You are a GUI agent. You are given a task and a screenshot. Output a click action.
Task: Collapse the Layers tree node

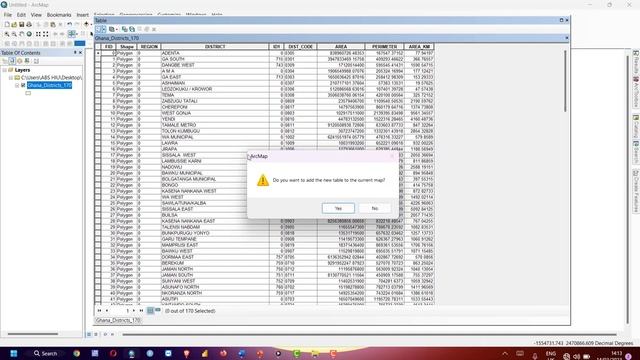[5, 70]
